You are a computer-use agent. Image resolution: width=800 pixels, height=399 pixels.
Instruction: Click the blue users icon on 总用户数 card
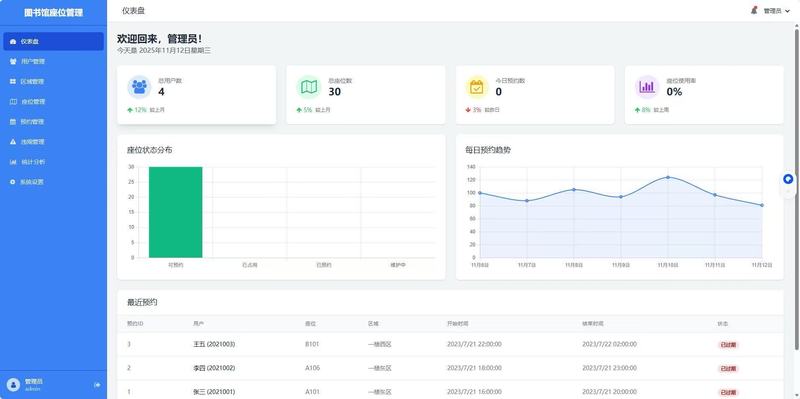(x=139, y=87)
